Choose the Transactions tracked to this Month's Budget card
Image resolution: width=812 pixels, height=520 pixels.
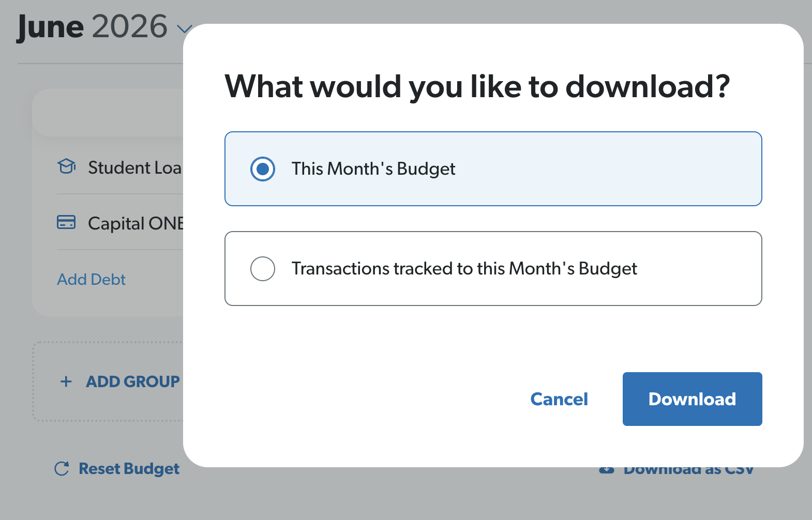(x=493, y=269)
